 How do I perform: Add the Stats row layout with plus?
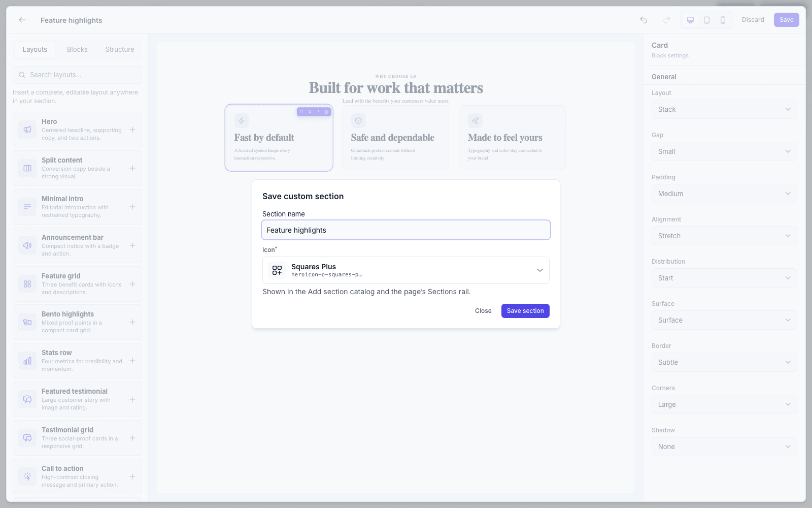point(132,361)
